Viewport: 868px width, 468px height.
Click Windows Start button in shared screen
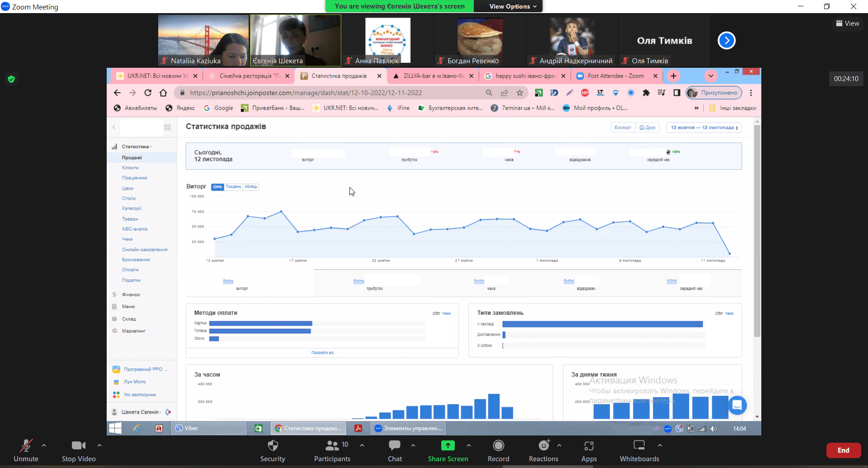115,428
